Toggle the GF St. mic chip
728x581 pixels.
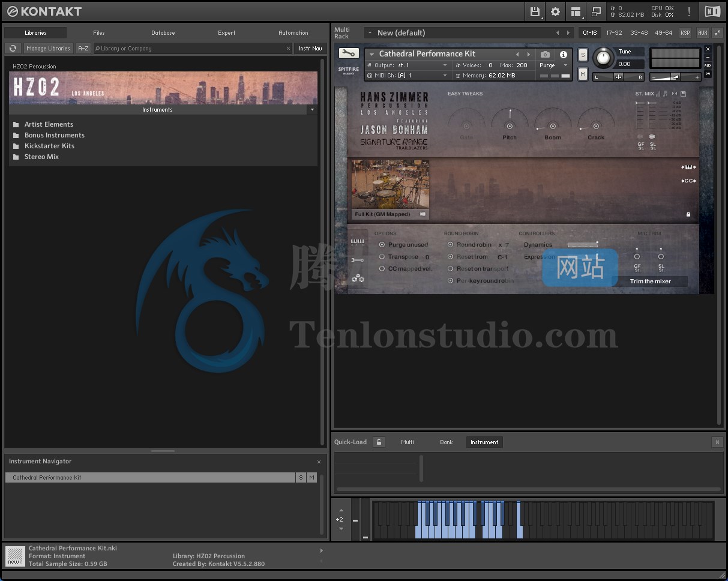point(640,137)
